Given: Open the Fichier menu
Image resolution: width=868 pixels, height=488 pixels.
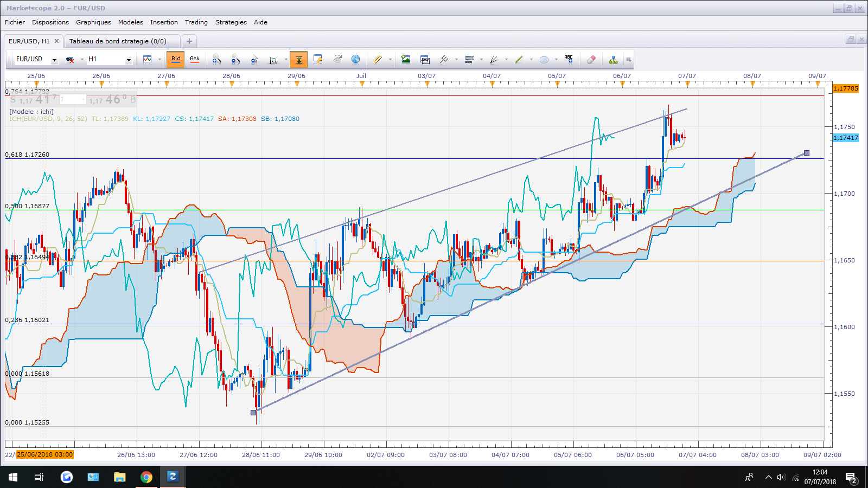Looking at the screenshot, I should coord(15,22).
